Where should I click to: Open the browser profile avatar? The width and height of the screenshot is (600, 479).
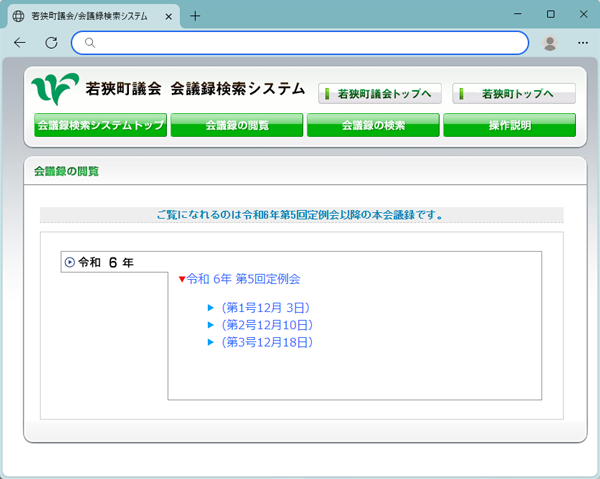pos(550,43)
